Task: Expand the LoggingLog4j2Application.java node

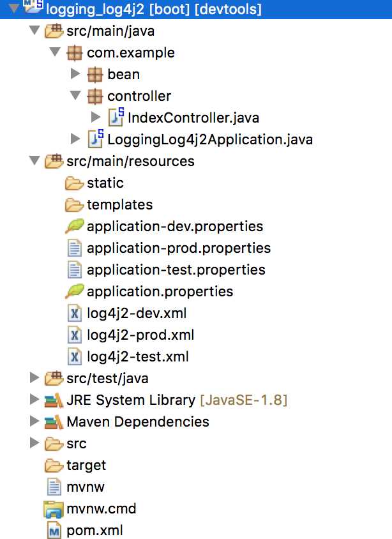Action: click(75, 139)
